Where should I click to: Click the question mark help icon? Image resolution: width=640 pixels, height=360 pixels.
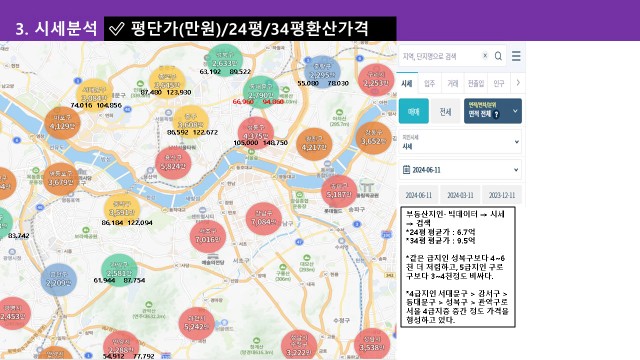pyautogui.click(x=496, y=115)
